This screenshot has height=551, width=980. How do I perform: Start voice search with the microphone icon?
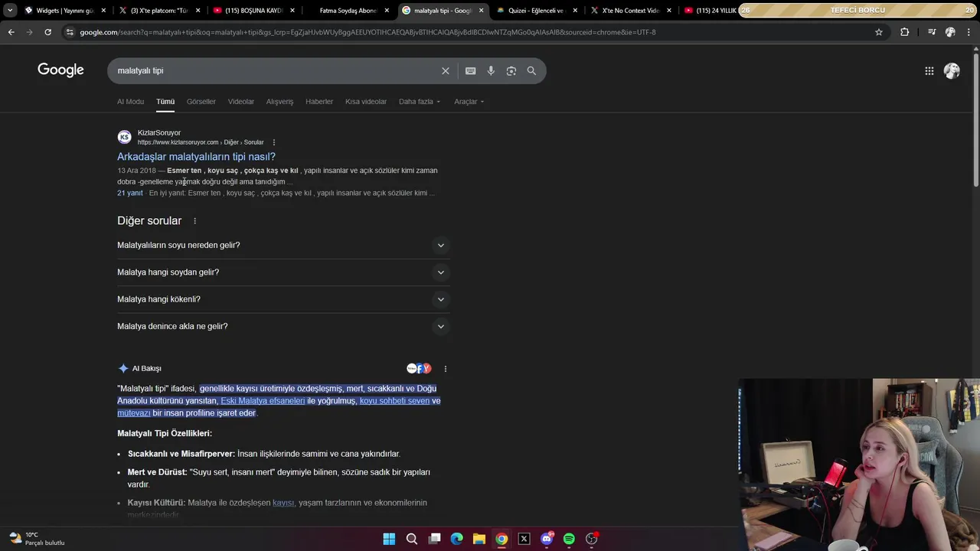[x=491, y=70]
